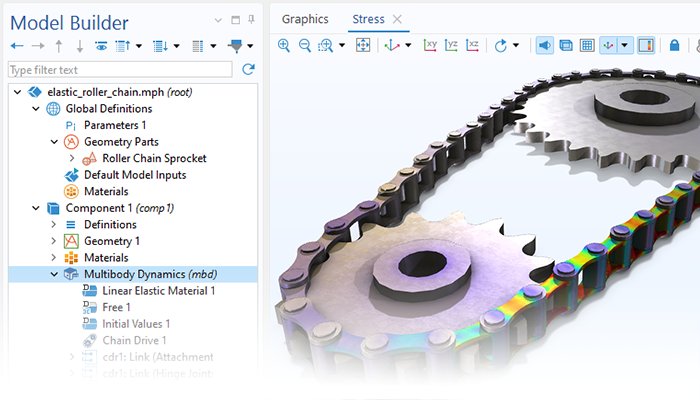Select Roller Chain Sprocket part

point(154,158)
